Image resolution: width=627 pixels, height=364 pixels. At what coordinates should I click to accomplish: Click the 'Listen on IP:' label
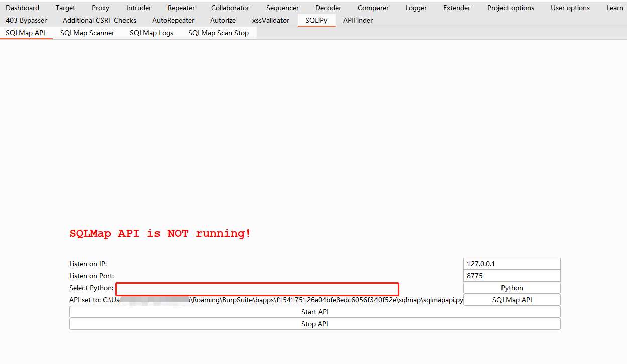(88, 264)
